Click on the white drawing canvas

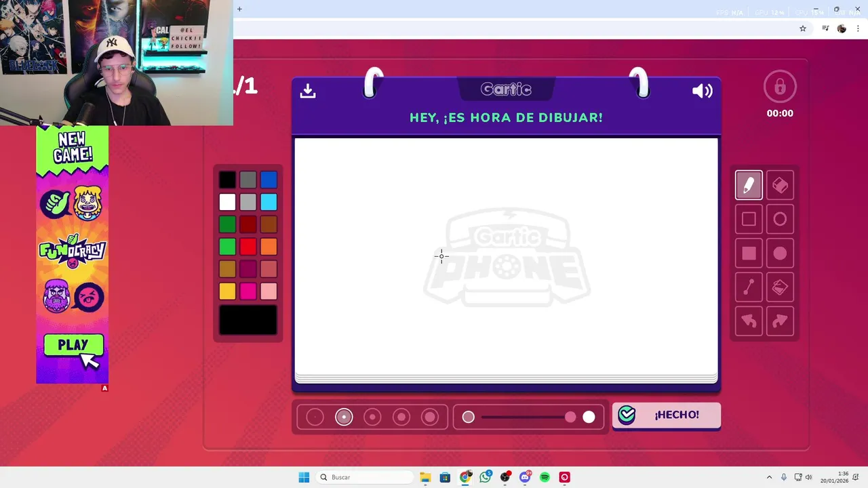[x=506, y=256]
